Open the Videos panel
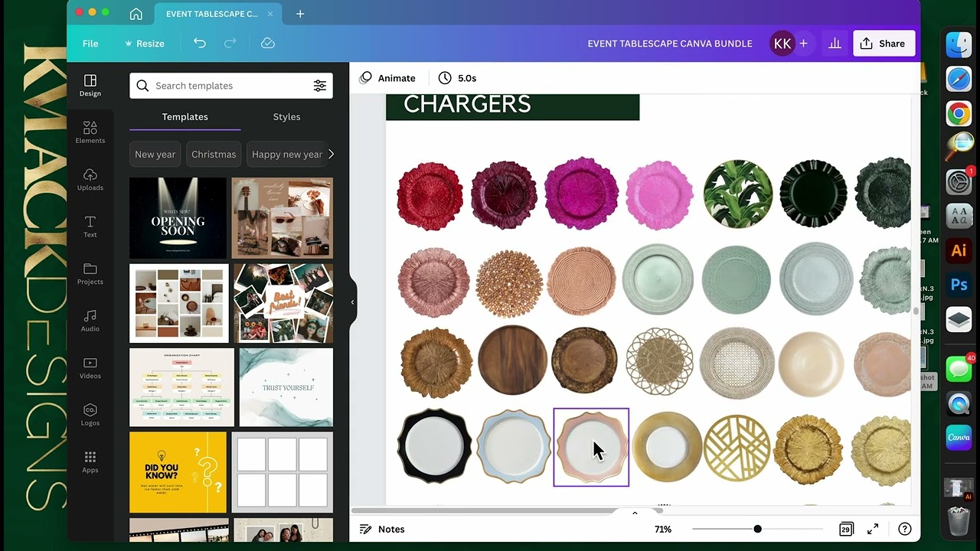980x551 pixels. coord(90,368)
